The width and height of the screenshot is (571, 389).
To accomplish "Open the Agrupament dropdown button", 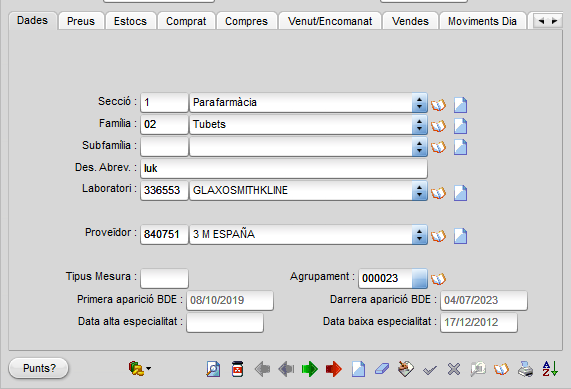I will click(x=420, y=279).
